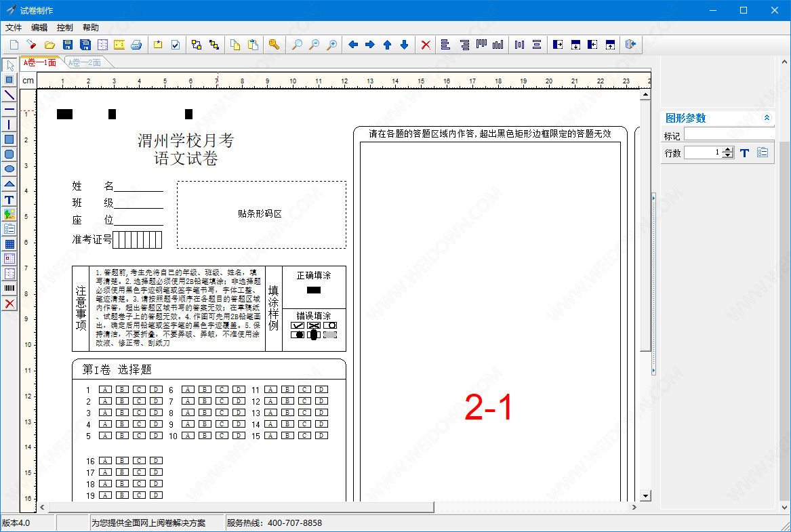Viewport: 791px width, 532px height.
Task: Align objects right in toolbar
Action: (x=464, y=45)
